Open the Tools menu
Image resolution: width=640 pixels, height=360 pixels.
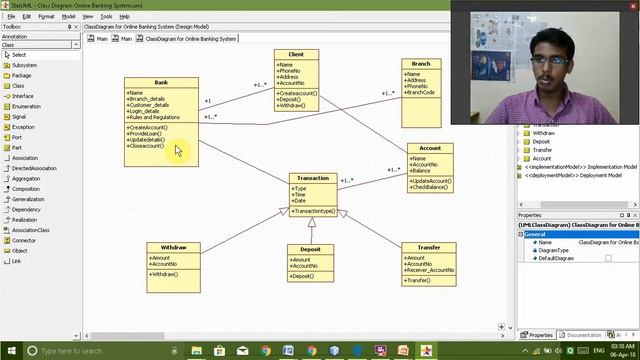106,17
